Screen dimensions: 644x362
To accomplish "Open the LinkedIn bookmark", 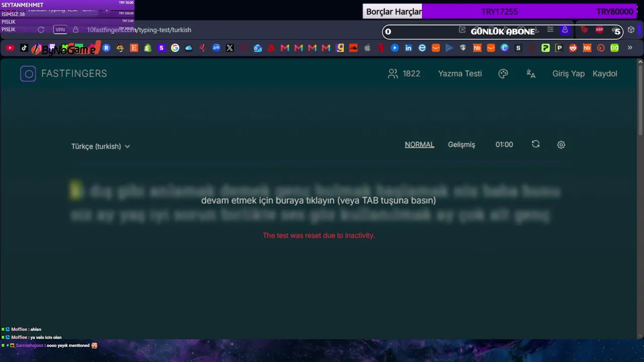I will click(408, 48).
